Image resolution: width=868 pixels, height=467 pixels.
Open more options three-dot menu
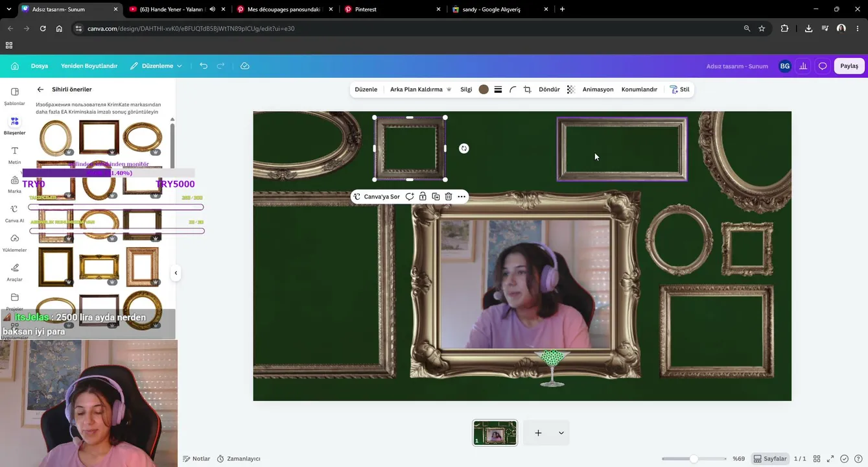[x=462, y=197]
